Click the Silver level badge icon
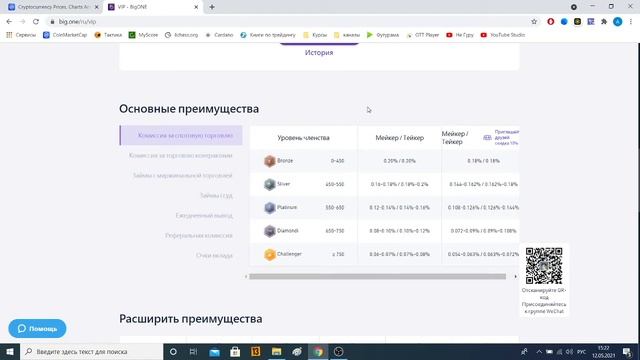The height and width of the screenshot is (360, 640). (269, 184)
